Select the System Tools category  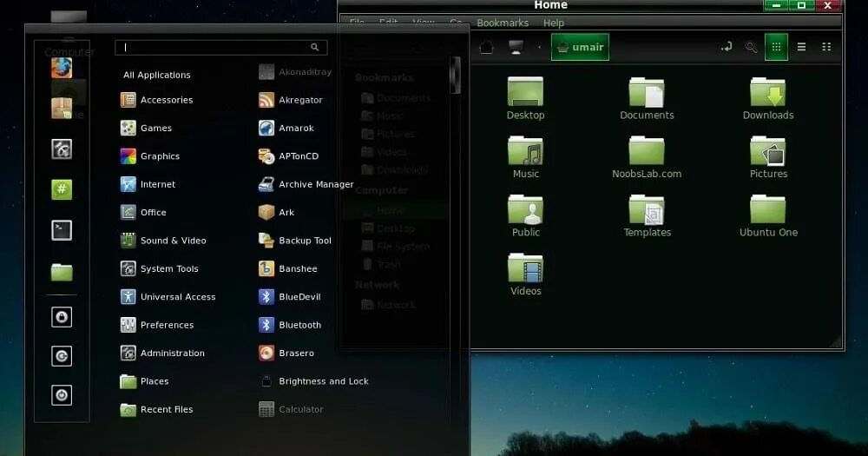coord(160,268)
